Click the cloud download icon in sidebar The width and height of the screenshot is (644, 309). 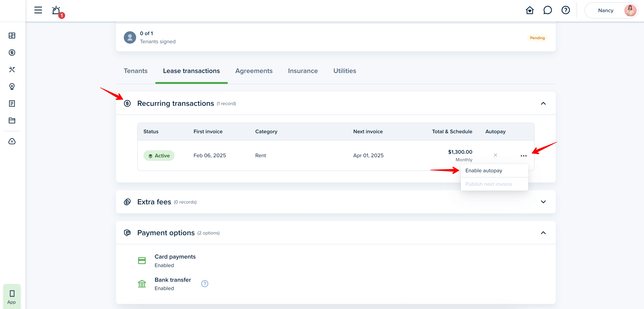coord(12,142)
